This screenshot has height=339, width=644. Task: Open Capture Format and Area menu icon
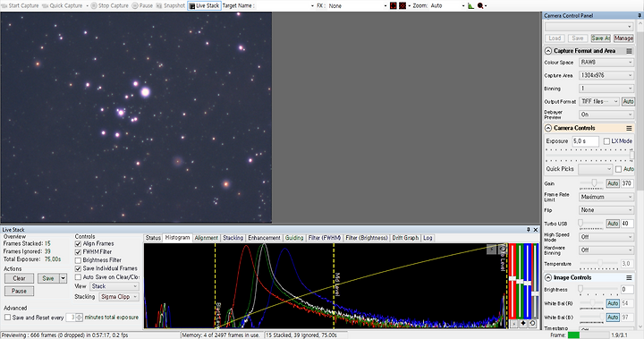(629, 51)
